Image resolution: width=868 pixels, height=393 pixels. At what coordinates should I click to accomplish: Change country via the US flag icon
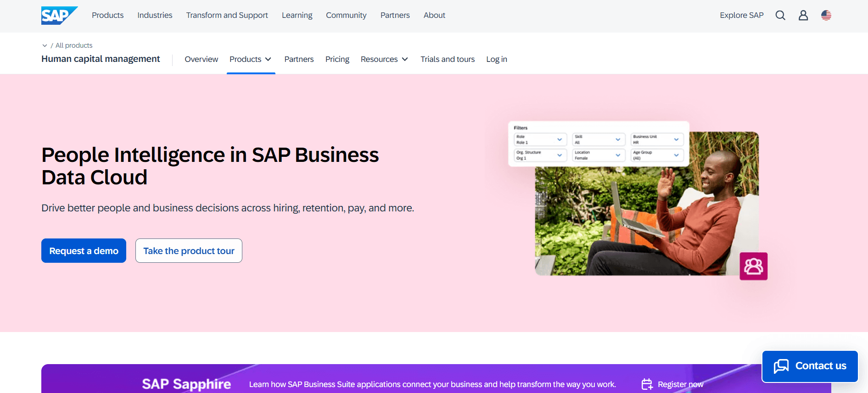click(x=826, y=16)
